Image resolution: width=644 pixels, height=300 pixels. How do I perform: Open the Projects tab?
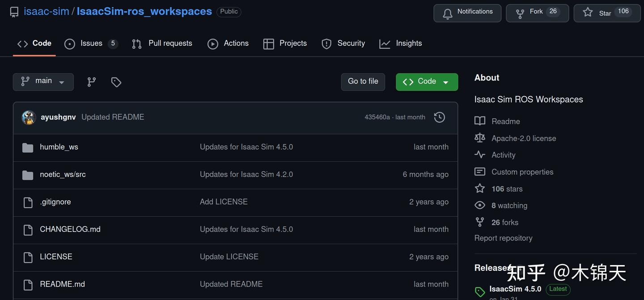click(285, 43)
